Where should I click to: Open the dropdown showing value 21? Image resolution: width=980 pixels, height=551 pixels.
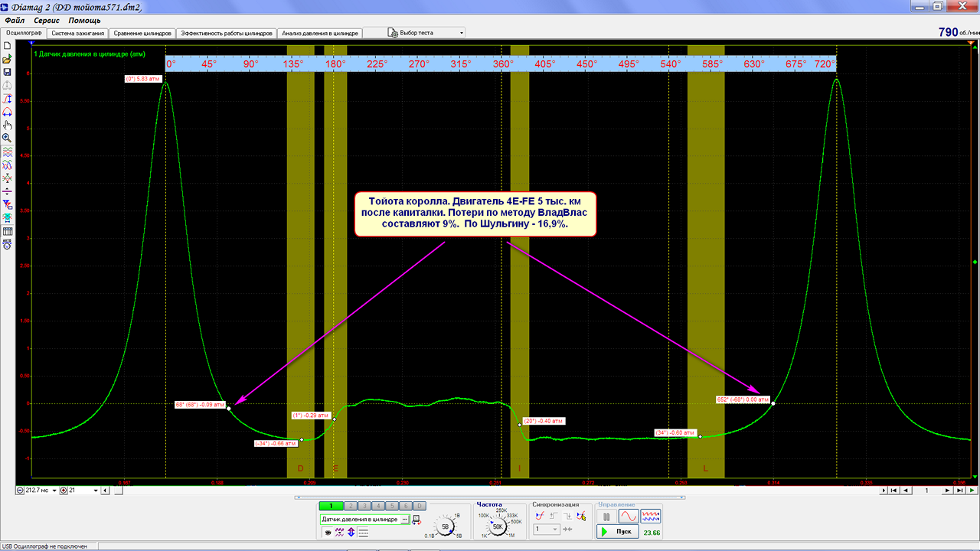[96, 490]
